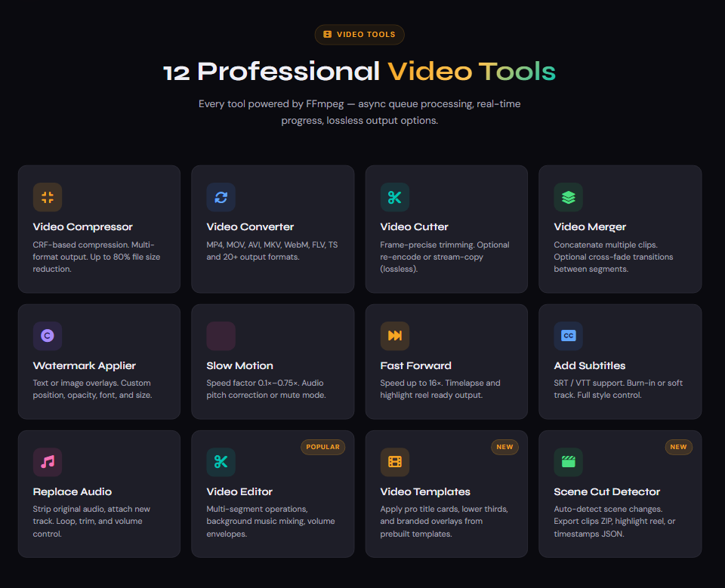Click the Video Compressor compress icon

click(48, 198)
